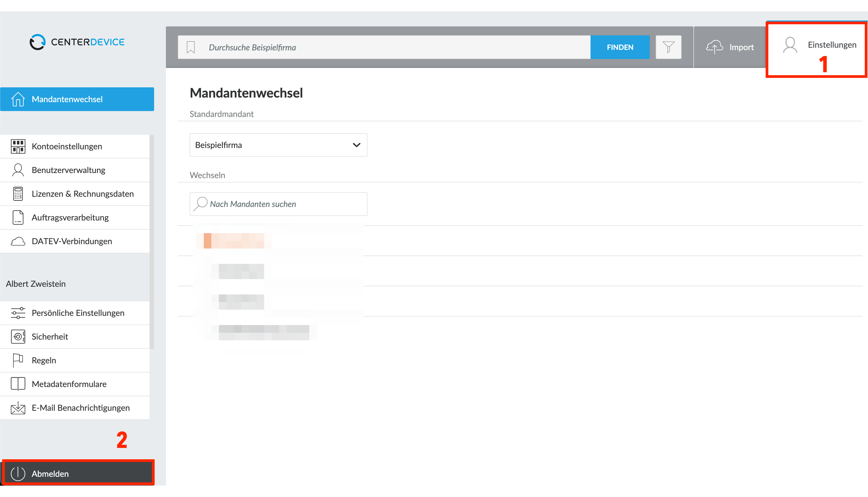Click the Mandantenwechsel house icon
The width and height of the screenshot is (868, 497).
coord(18,99)
